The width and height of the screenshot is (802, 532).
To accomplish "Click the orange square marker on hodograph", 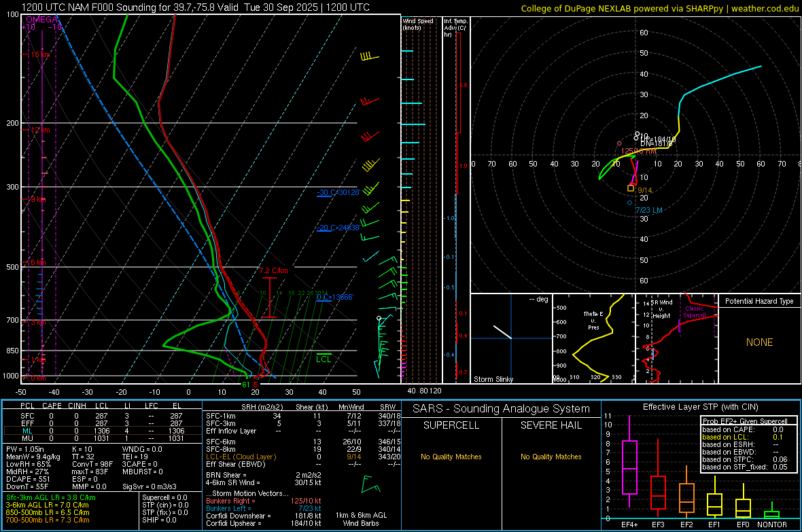I will coord(631,189).
